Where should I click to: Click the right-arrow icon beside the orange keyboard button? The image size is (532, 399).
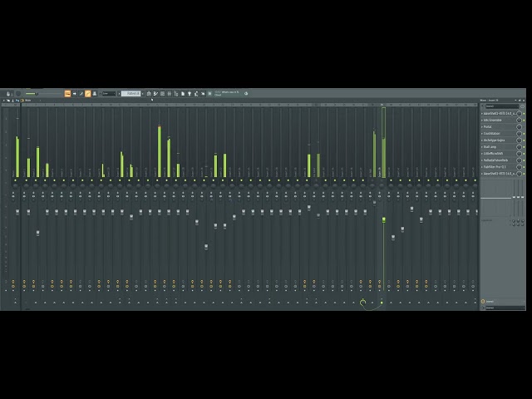tap(74, 94)
